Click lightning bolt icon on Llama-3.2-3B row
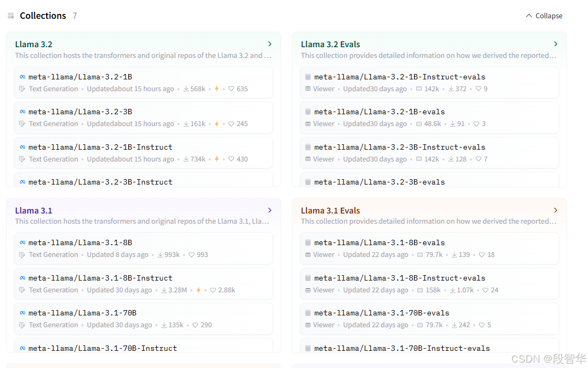Image resolution: width=588 pixels, height=368 pixels. (x=216, y=124)
